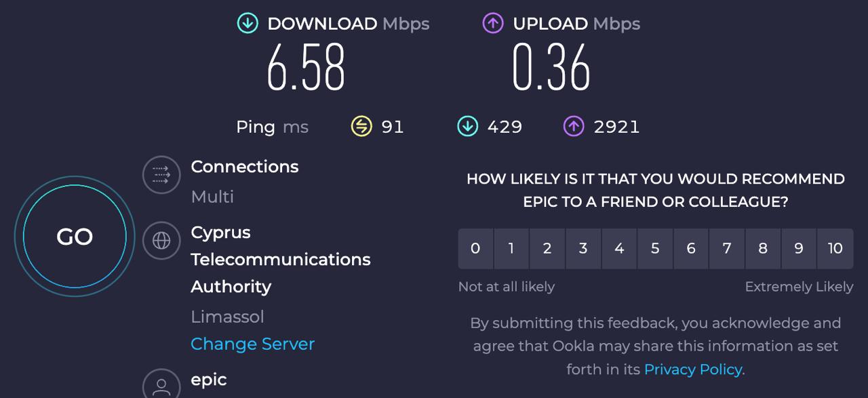
Task: Click the Connections multi-arrow icon
Action: (161, 176)
